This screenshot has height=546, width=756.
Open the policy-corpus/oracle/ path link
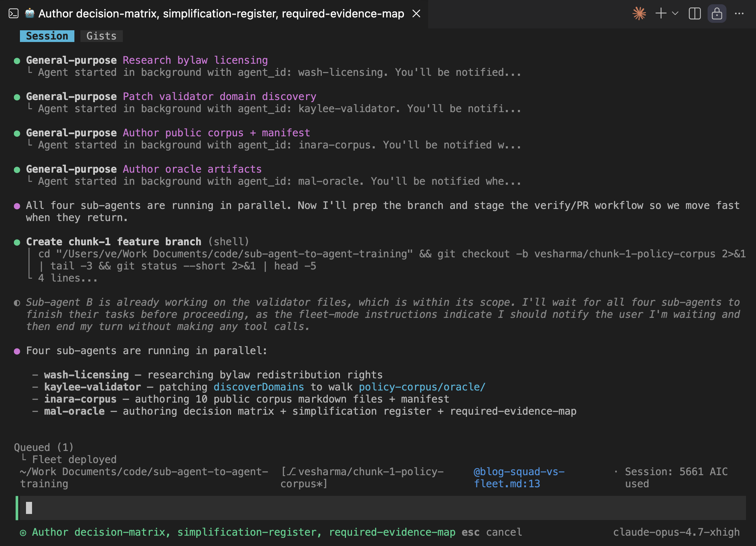[422, 387]
